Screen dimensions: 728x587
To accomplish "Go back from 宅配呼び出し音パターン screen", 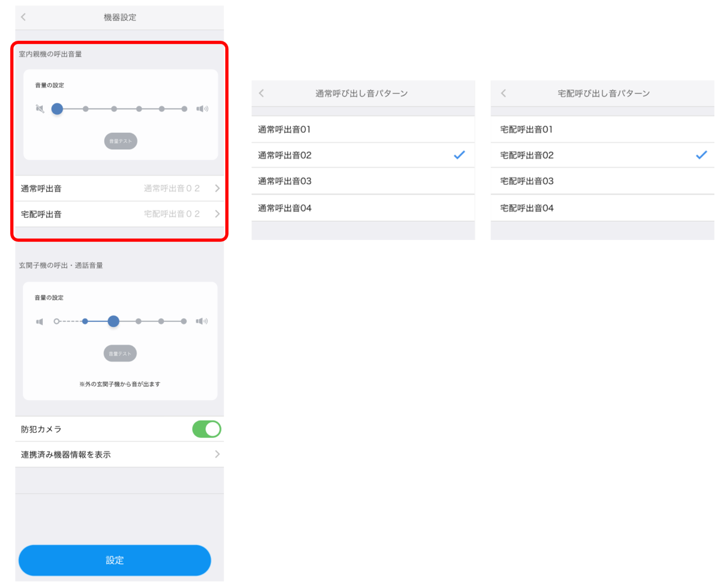I will [x=504, y=93].
